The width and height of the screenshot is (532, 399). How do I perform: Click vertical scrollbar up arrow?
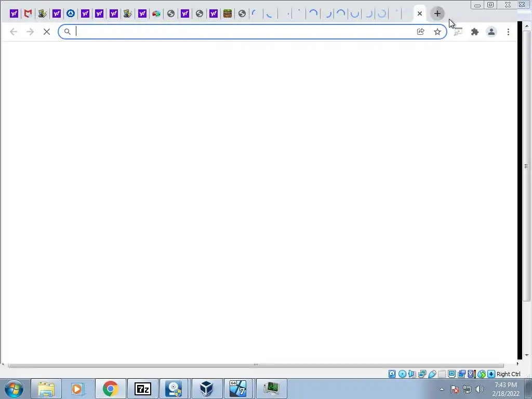click(527, 26)
